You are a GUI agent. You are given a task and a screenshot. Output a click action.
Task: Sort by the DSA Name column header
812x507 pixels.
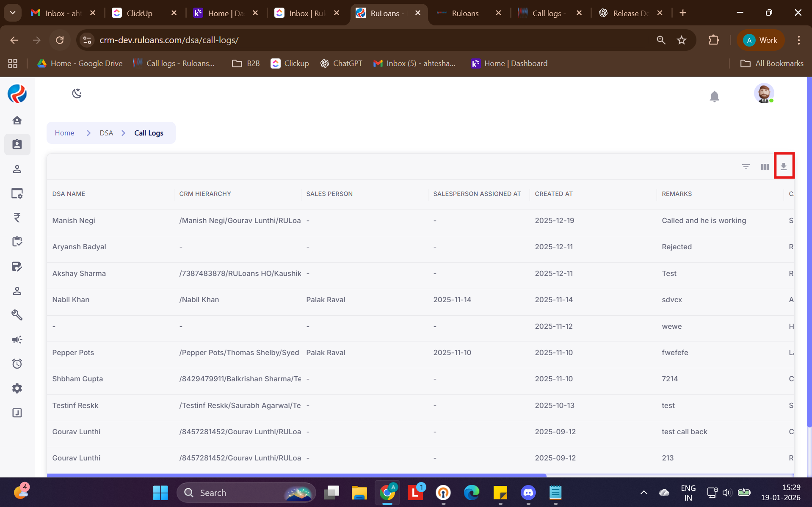[69, 194]
